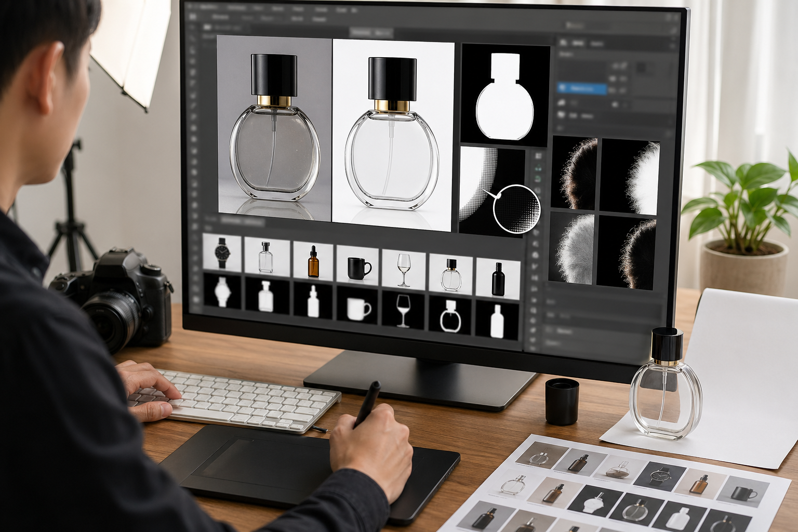Select the amber dropper bottle thumbnail
This screenshot has height=532, width=798.
313,261
